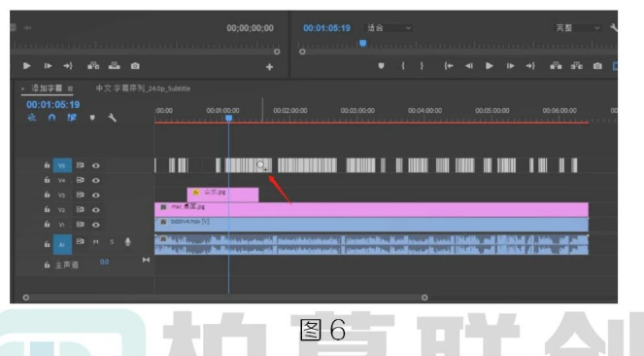The height and width of the screenshot is (356, 644).
Task: Step forward one frame in source monitor
Action: [48, 66]
